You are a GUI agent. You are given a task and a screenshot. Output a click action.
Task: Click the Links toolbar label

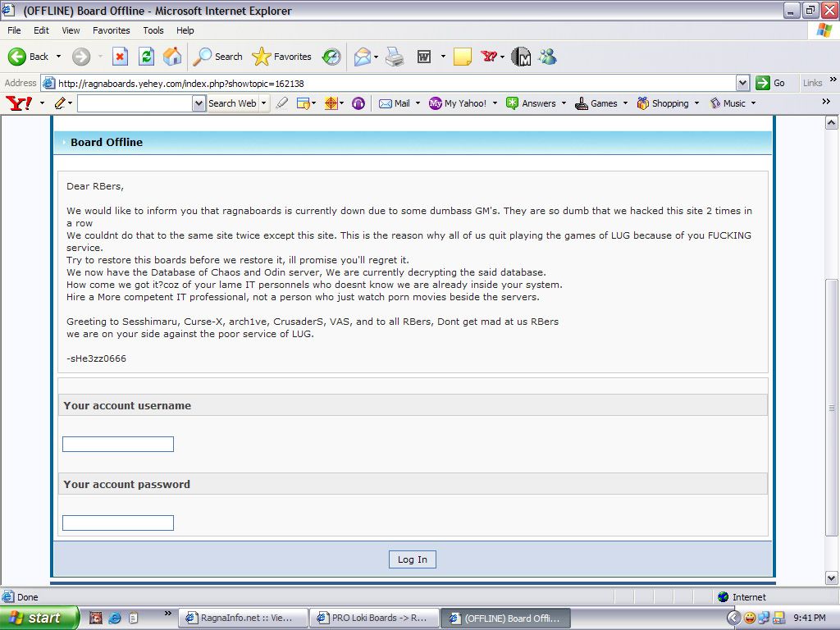point(812,83)
